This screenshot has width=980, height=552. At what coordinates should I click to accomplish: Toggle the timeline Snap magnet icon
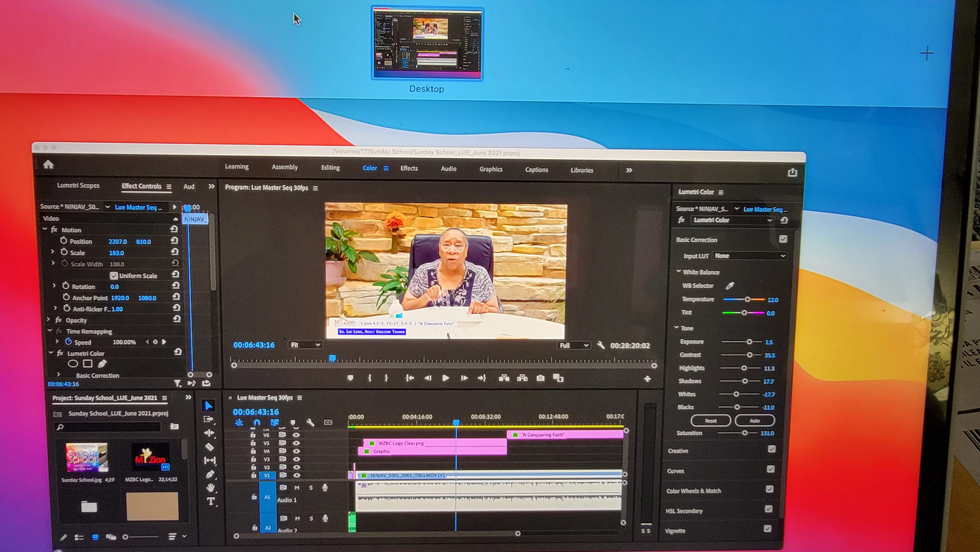tap(257, 423)
